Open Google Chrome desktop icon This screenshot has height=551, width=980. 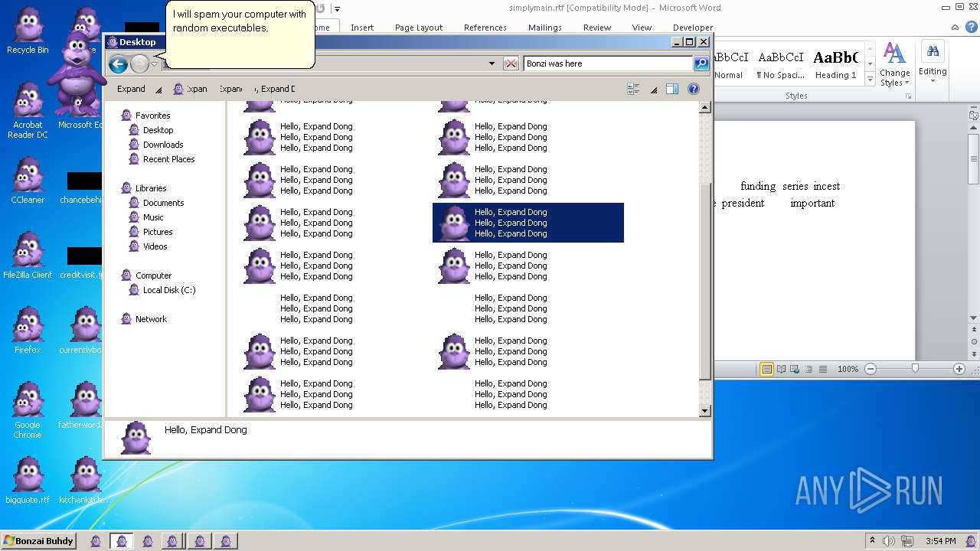[x=28, y=411]
